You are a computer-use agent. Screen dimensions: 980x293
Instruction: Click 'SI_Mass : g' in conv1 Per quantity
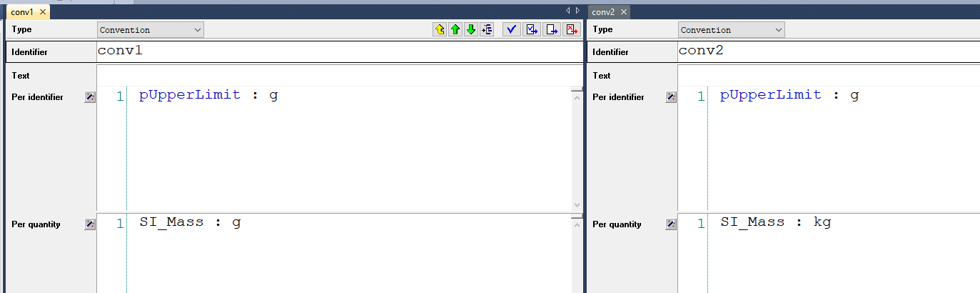tap(190, 222)
